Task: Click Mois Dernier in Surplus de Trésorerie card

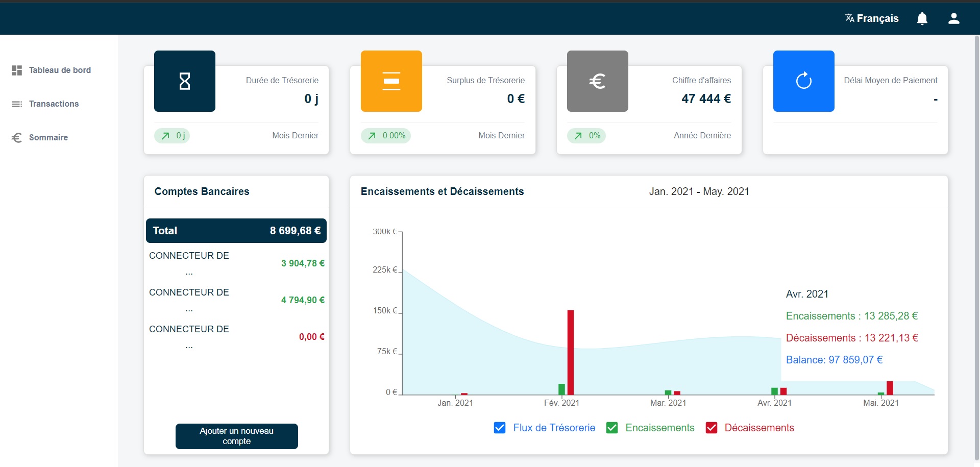Action: click(502, 135)
